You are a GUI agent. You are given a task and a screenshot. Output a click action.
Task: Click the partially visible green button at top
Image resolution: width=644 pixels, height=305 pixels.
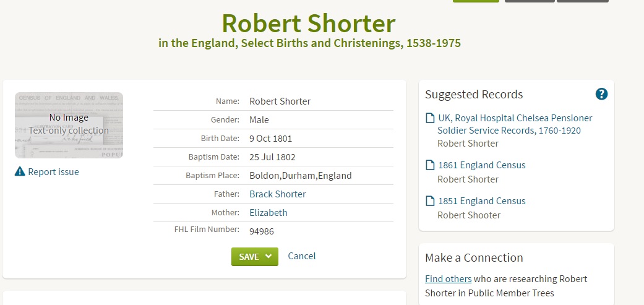click(x=475, y=1)
